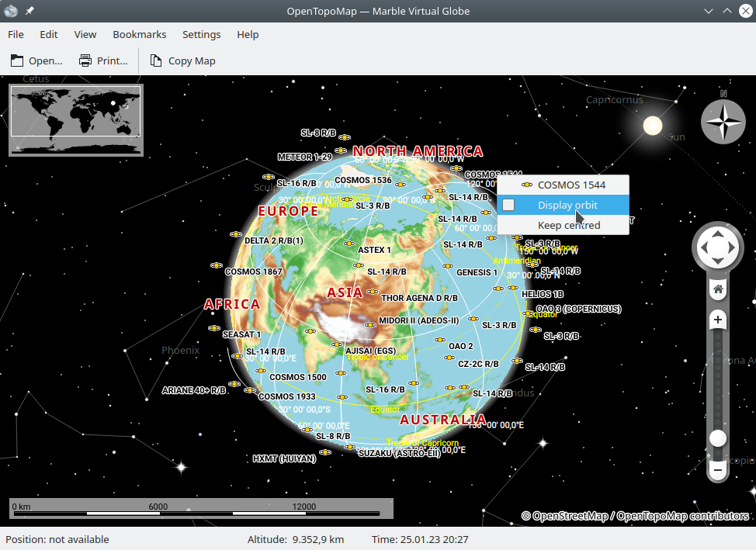Image resolution: width=756 pixels, height=550 pixels.
Task: Zoom in with the plus button
Action: (x=718, y=320)
